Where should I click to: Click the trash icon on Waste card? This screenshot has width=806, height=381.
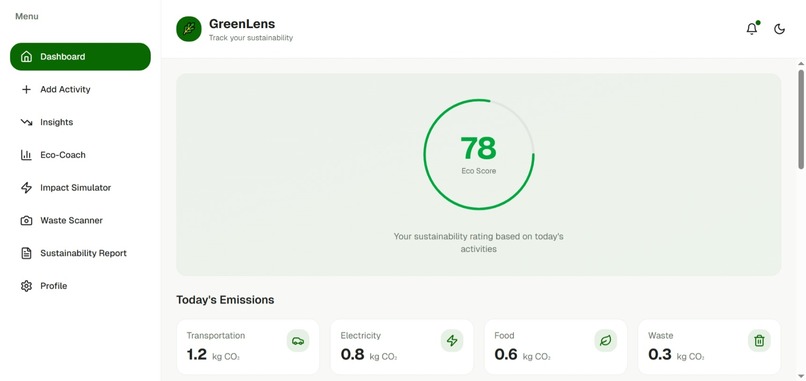coord(759,340)
